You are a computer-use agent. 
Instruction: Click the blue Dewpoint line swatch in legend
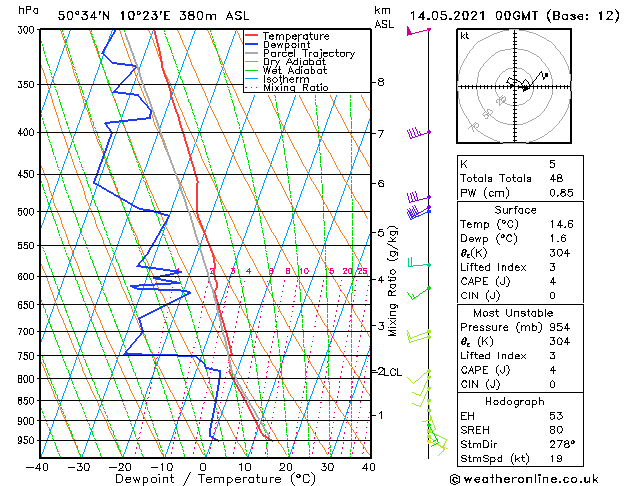coord(251,45)
